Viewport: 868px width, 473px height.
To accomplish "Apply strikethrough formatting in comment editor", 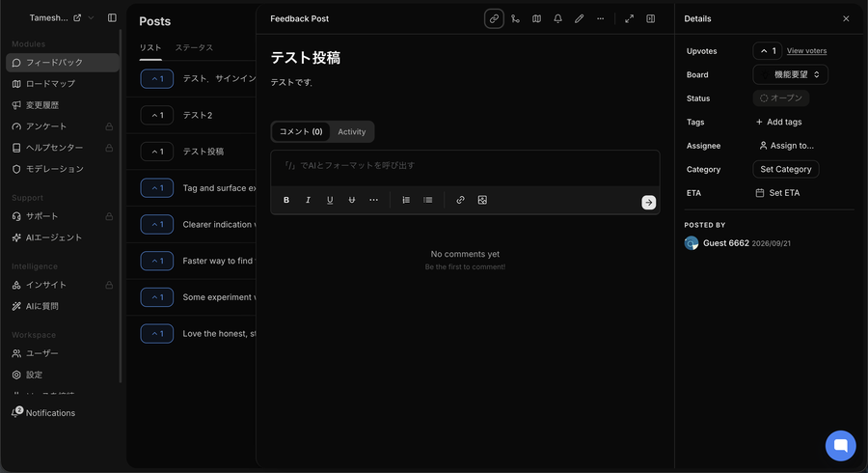I will click(x=351, y=200).
